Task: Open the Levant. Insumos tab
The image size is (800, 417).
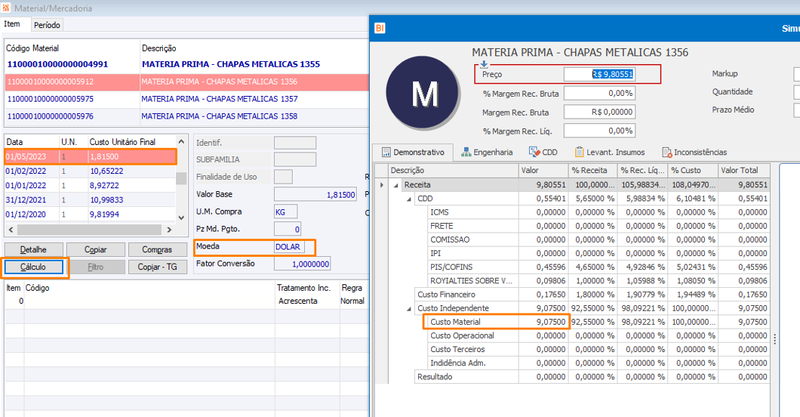Action: coord(610,152)
